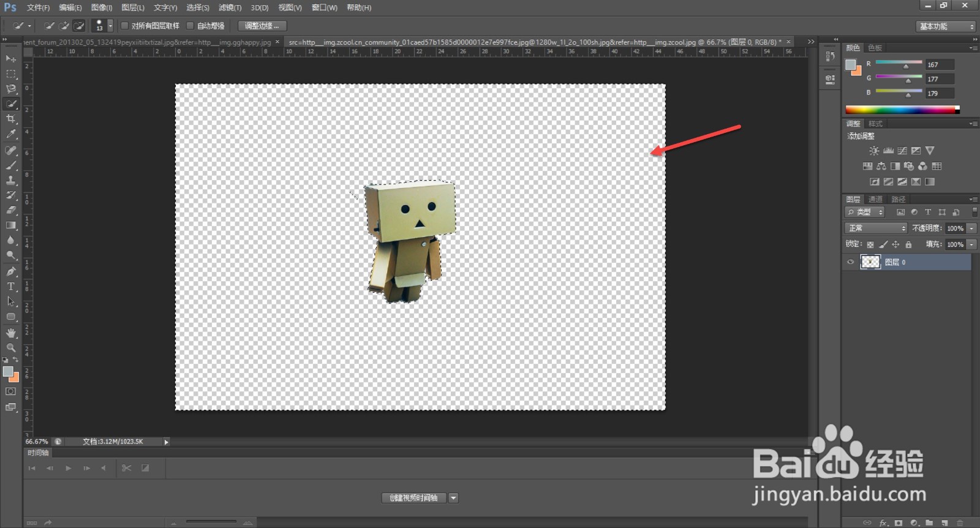
Task: Select the Gradient tool
Action: click(11, 225)
